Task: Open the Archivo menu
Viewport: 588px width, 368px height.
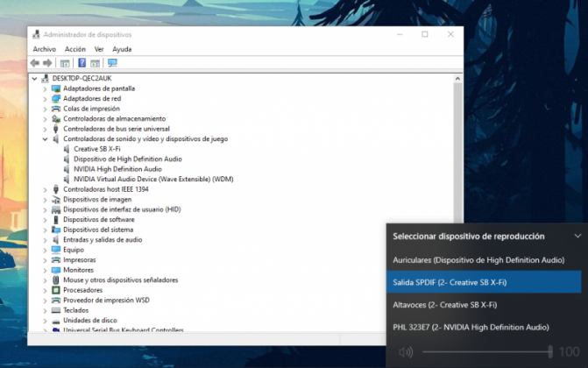Action: point(44,49)
